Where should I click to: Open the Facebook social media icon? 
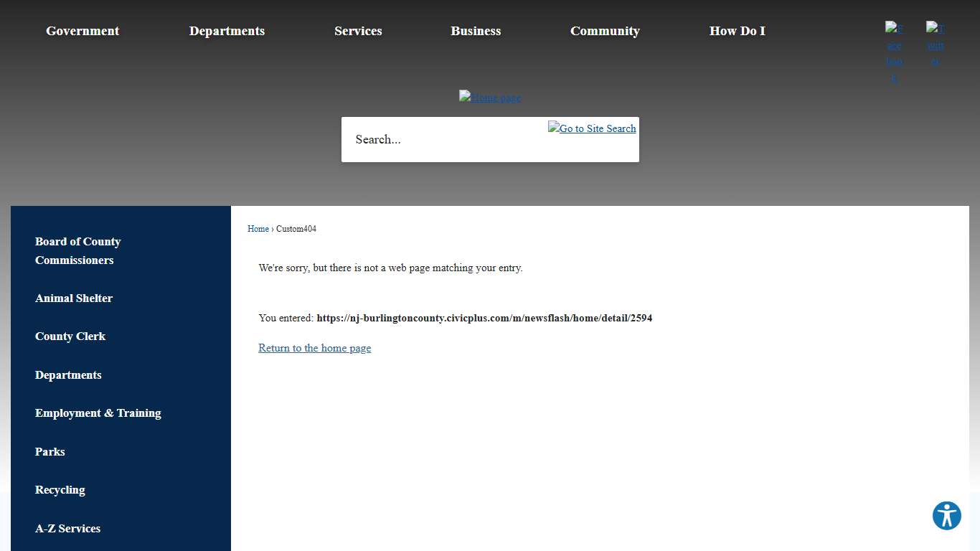[894, 52]
